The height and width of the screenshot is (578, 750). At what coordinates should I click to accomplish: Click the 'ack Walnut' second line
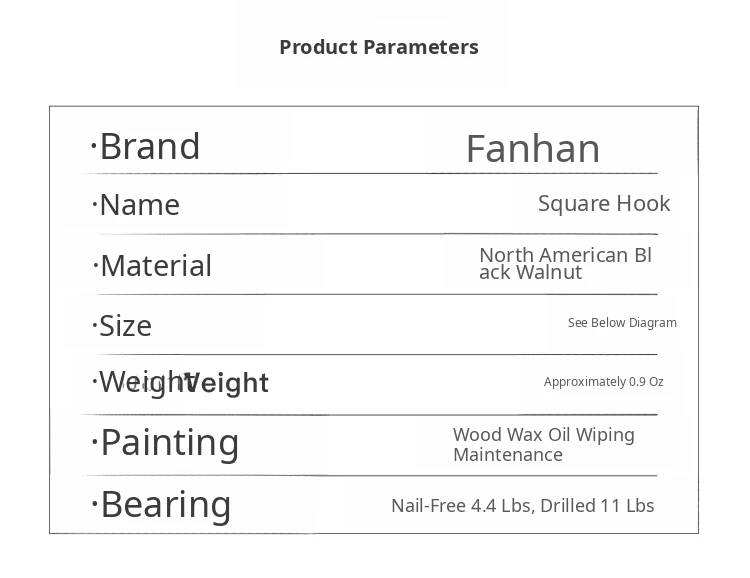(x=530, y=272)
